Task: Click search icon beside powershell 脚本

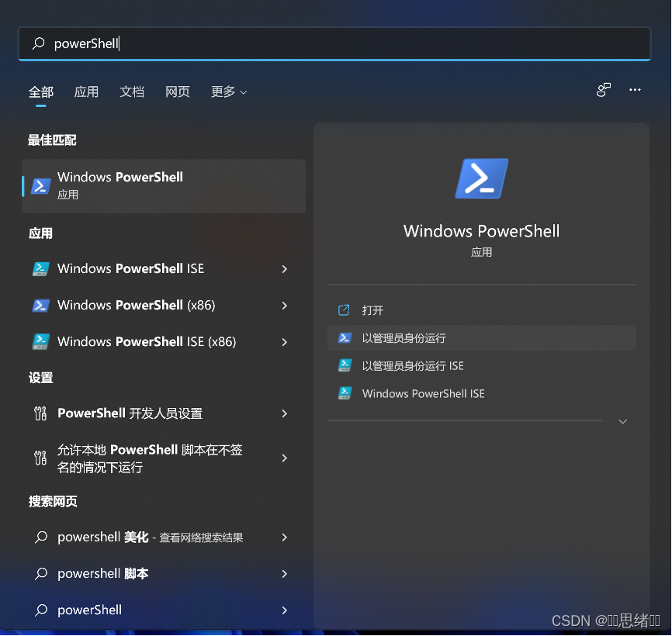Action: click(41, 573)
